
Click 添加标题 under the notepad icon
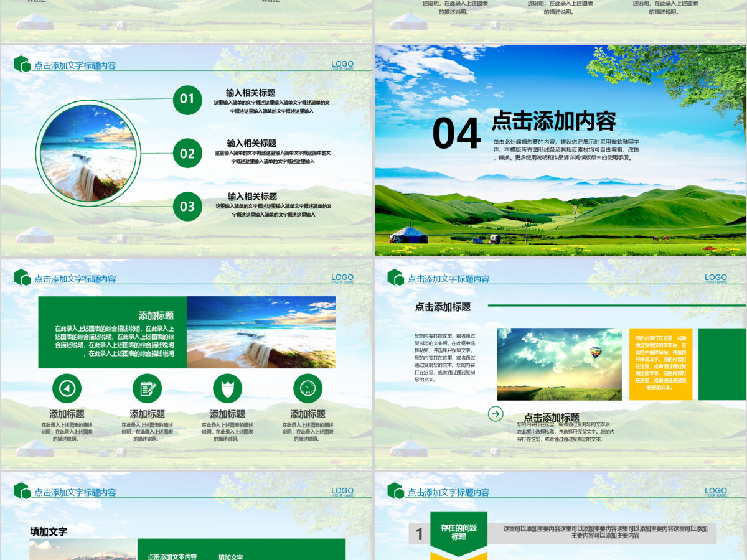(x=147, y=414)
